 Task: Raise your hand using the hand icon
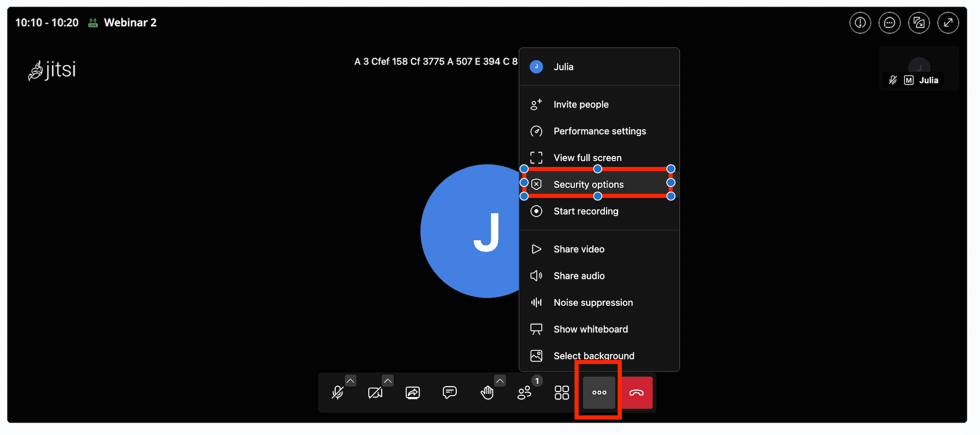coord(487,392)
